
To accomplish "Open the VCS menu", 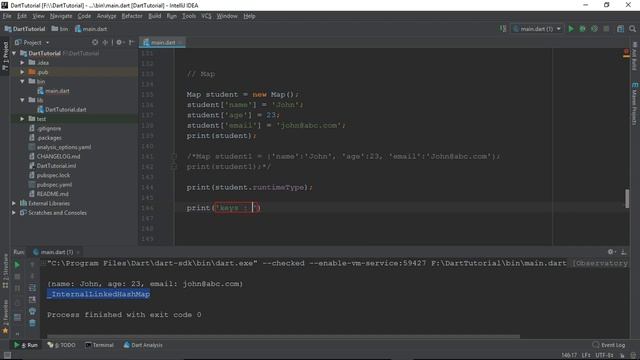I will 206,16.
